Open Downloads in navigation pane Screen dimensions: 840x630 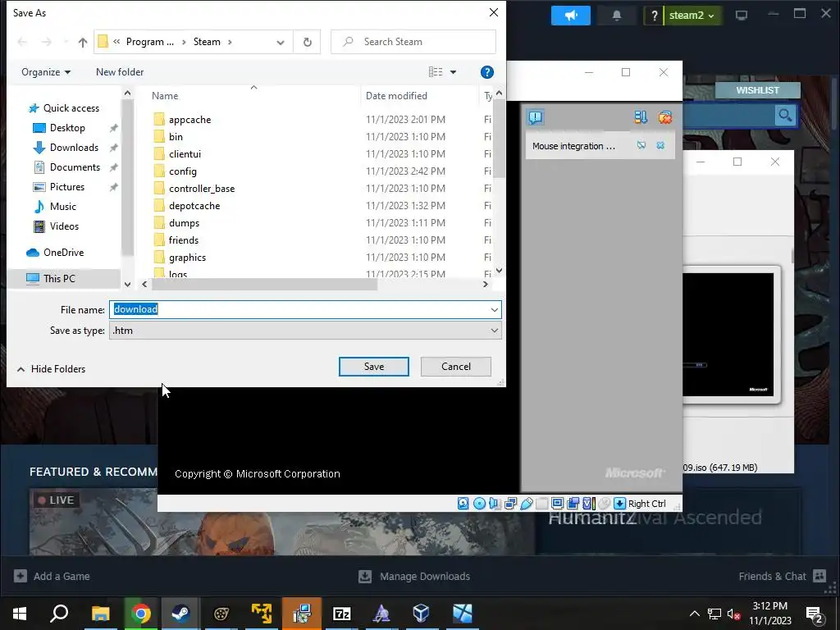tap(74, 148)
